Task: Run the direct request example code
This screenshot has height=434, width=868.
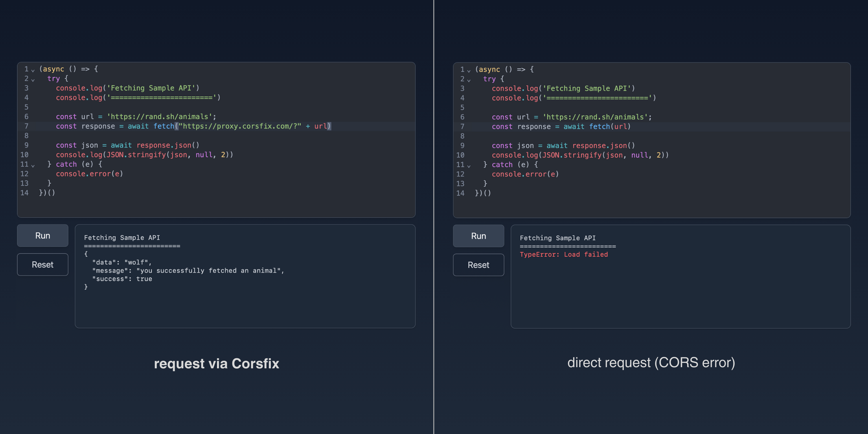Action: [479, 236]
